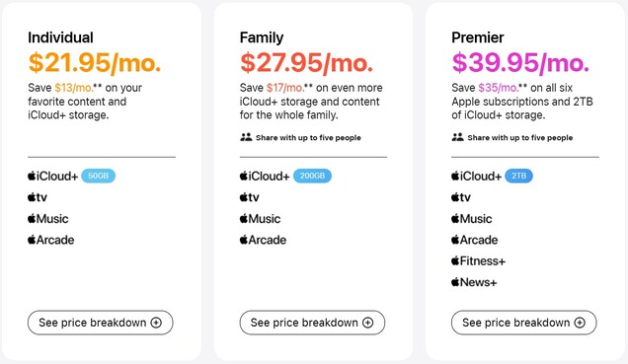This screenshot has height=364, width=628.
Task: Click the plus circle icon in Premier breakdown button
Action: tap(580, 323)
